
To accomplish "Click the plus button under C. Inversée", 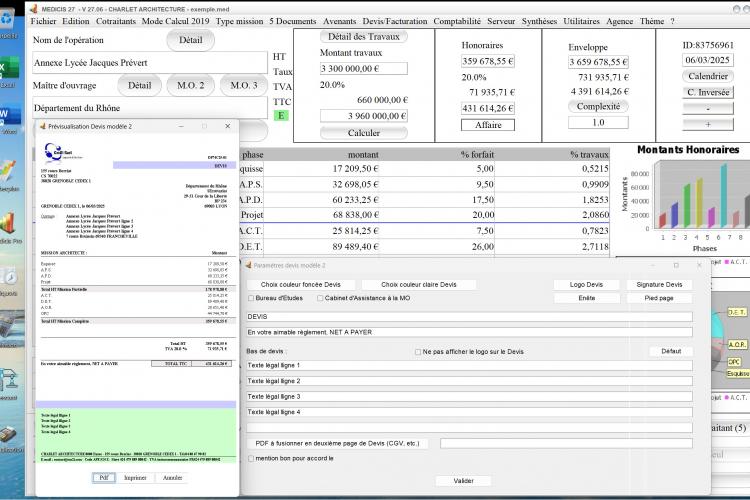I will [x=707, y=124].
